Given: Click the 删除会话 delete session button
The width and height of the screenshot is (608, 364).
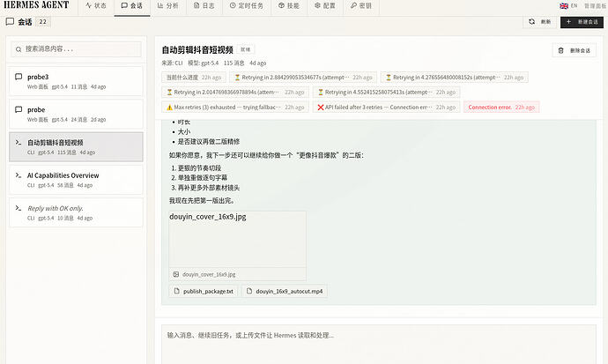Looking at the screenshot, I should (574, 50).
